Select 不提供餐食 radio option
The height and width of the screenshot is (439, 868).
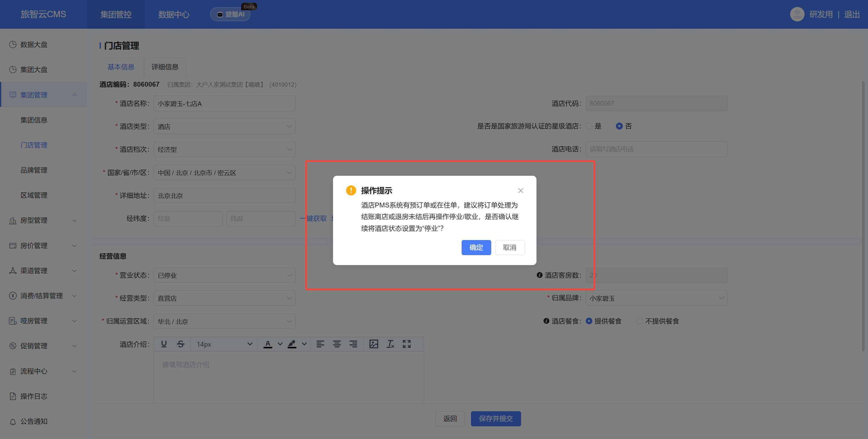[639, 321]
